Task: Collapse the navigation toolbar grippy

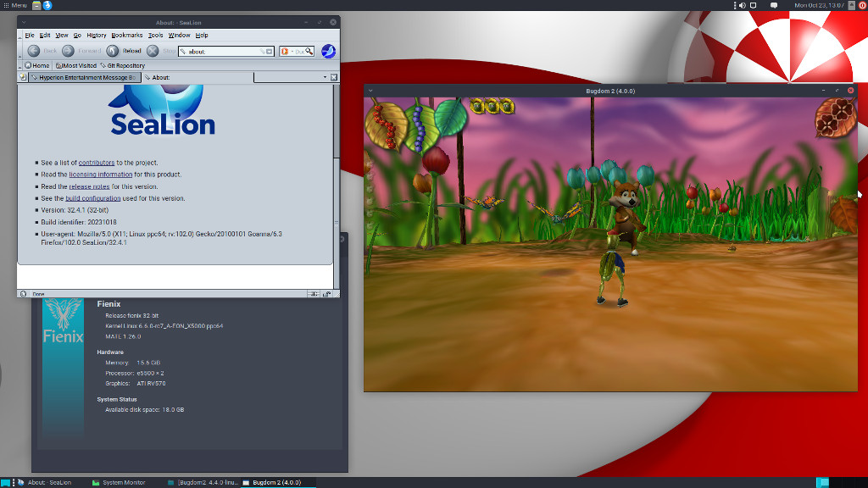Action: (x=20, y=51)
